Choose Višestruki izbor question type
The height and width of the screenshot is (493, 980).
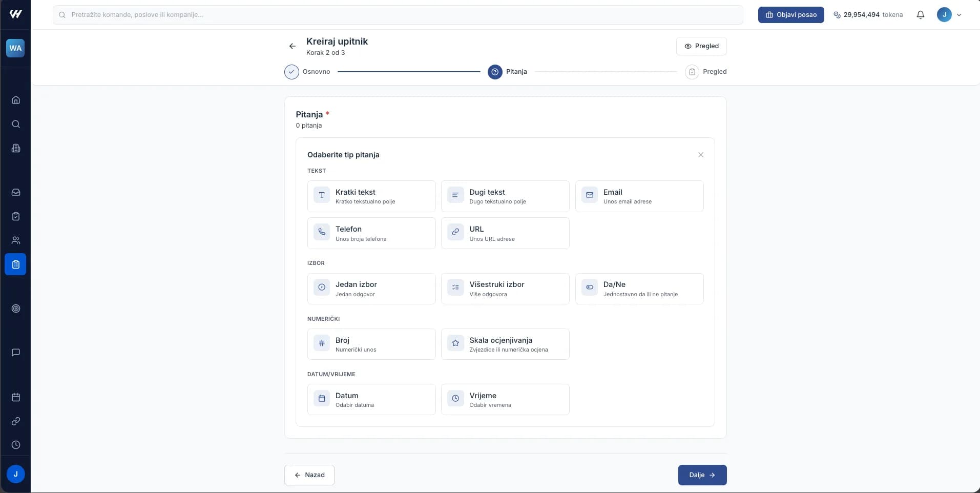pyautogui.click(x=505, y=289)
